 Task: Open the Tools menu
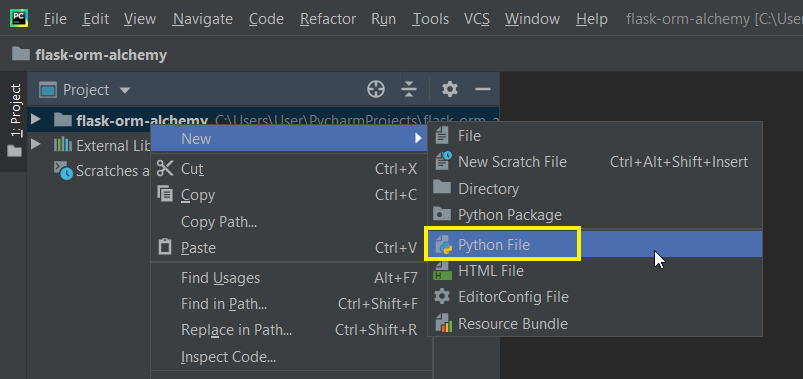(x=431, y=19)
